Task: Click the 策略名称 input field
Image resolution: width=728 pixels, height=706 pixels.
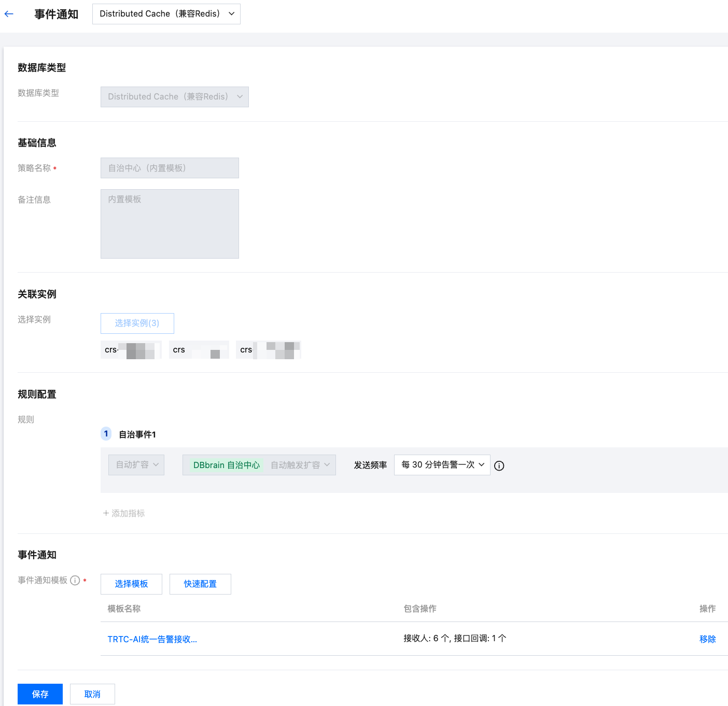Action: 170,168
